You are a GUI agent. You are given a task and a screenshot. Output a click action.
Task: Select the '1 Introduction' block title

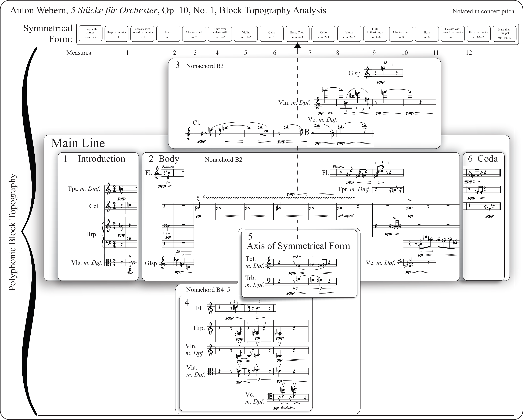(95, 159)
